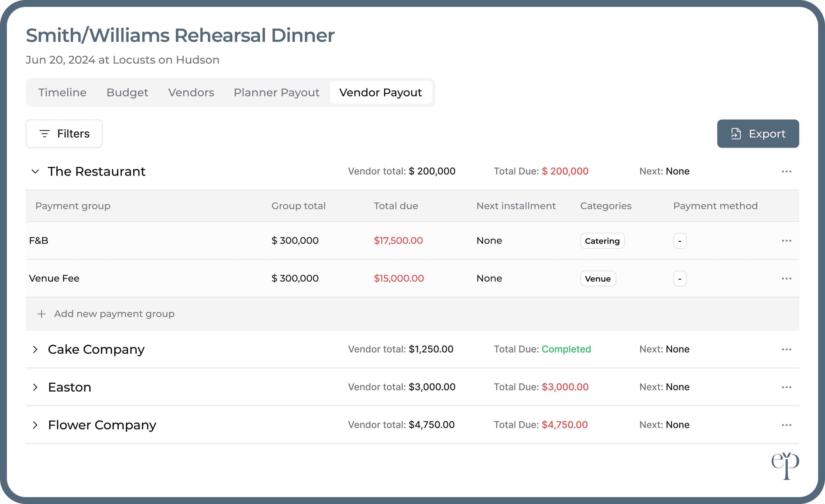The width and height of the screenshot is (825, 504).
Task: Click the Venue category badge
Action: pyautogui.click(x=597, y=278)
